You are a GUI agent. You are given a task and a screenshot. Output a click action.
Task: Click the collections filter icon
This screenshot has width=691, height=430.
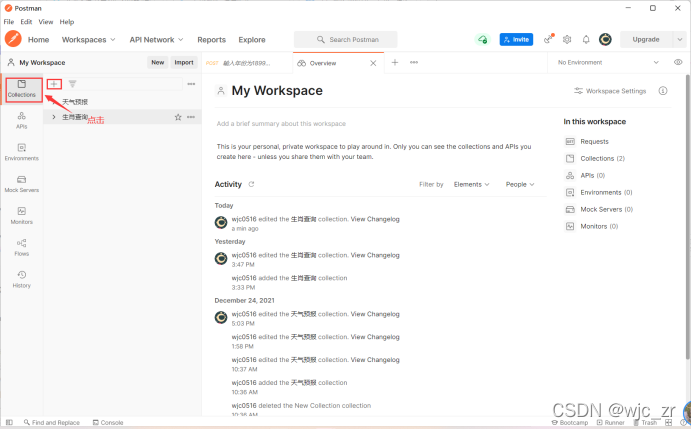click(x=73, y=84)
